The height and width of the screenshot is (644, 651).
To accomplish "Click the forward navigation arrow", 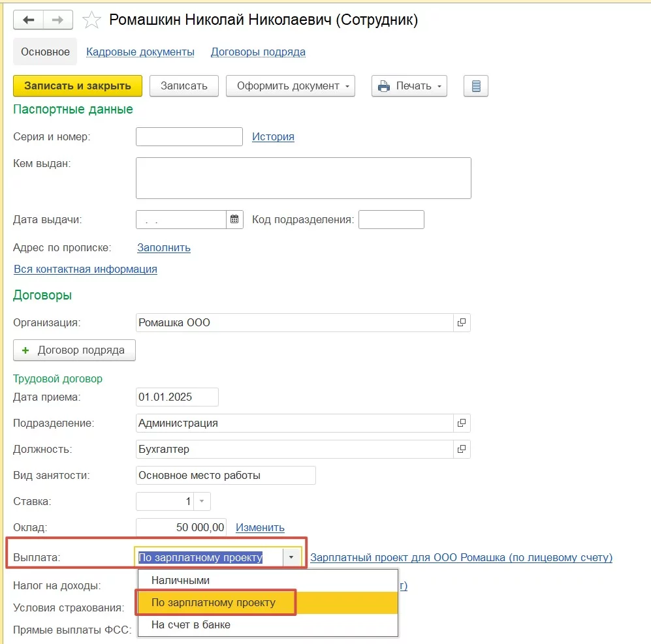I will (x=58, y=20).
